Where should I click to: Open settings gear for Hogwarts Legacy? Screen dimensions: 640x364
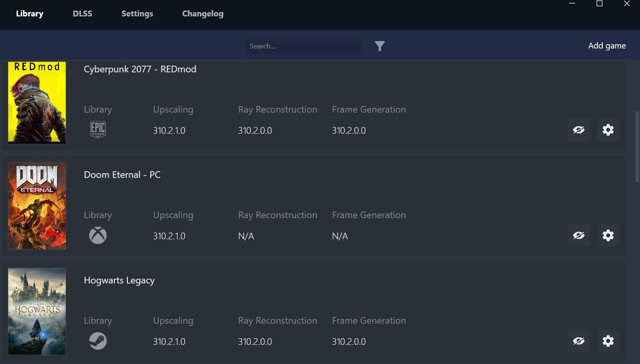click(608, 341)
